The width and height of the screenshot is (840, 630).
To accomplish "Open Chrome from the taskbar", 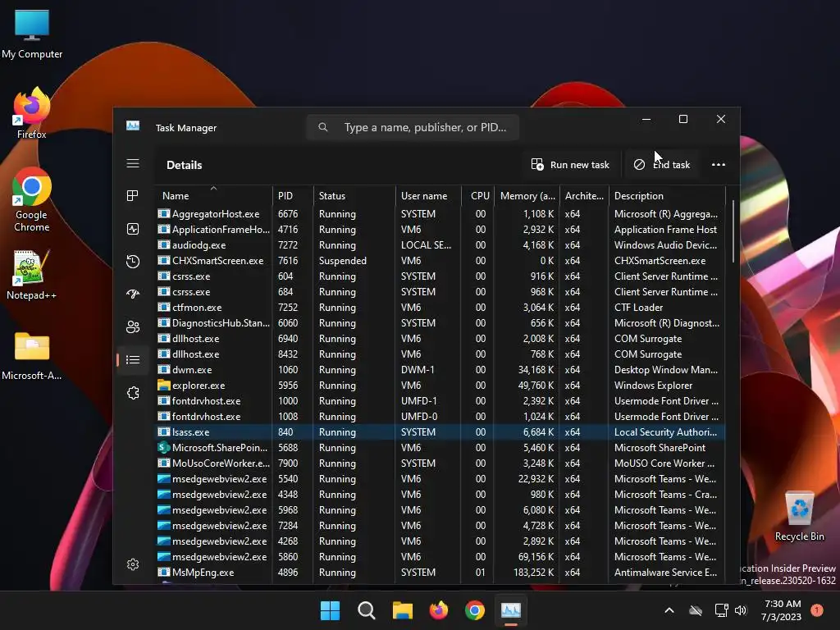I will tap(475, 610).
